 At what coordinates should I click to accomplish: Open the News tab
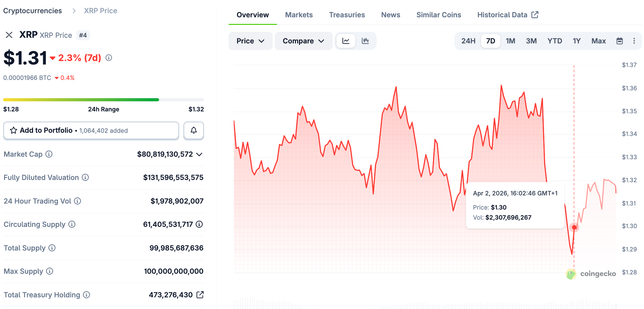[x=391, y=15]
